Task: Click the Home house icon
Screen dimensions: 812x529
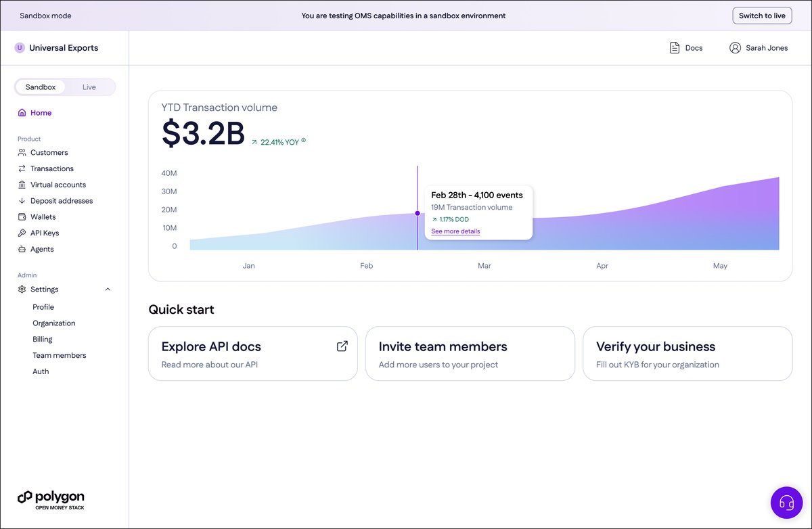Action: (x=22, y=113)
